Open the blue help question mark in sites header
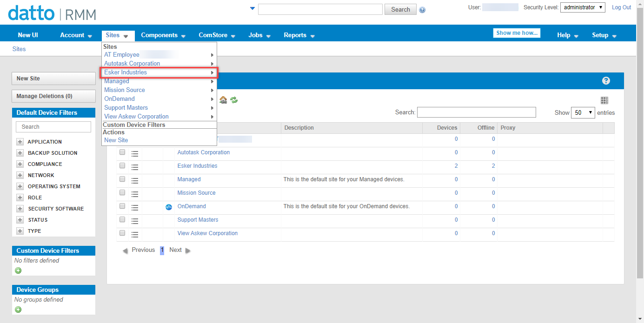The width and height of the screenshot is (644, 323). (606, 81)
